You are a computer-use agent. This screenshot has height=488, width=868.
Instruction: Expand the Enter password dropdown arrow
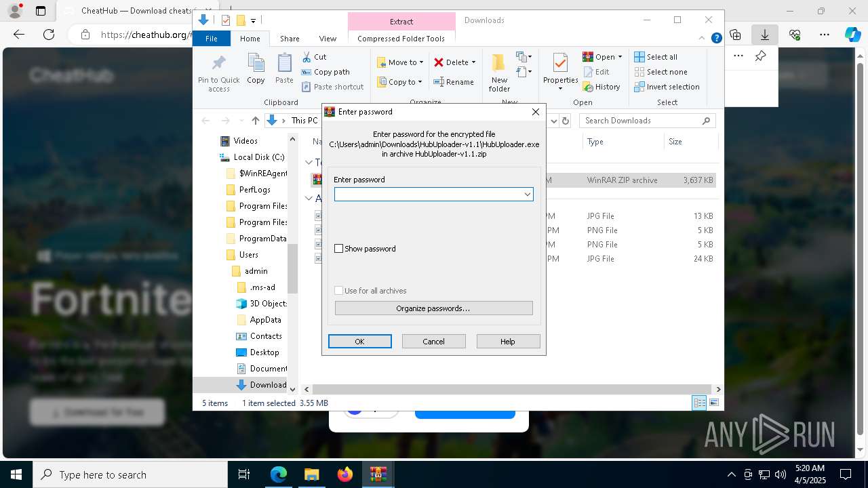point(527,195)
